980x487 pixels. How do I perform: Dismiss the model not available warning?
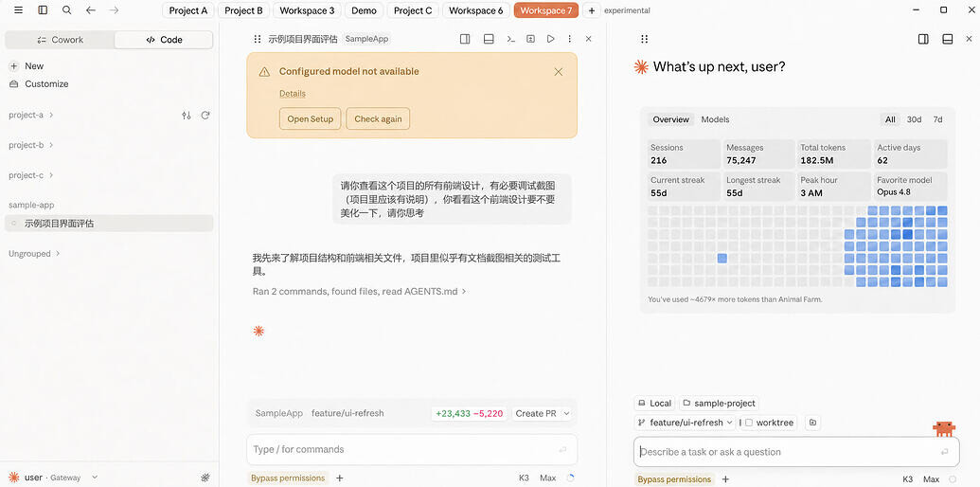click(558, 72)
